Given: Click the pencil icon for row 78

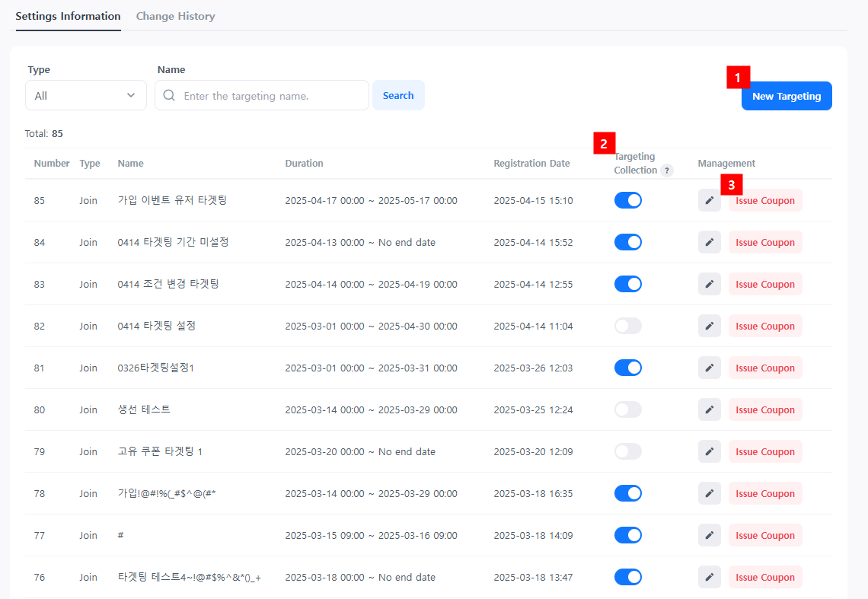Looking at the screenshot, I should tap(709, 493).
